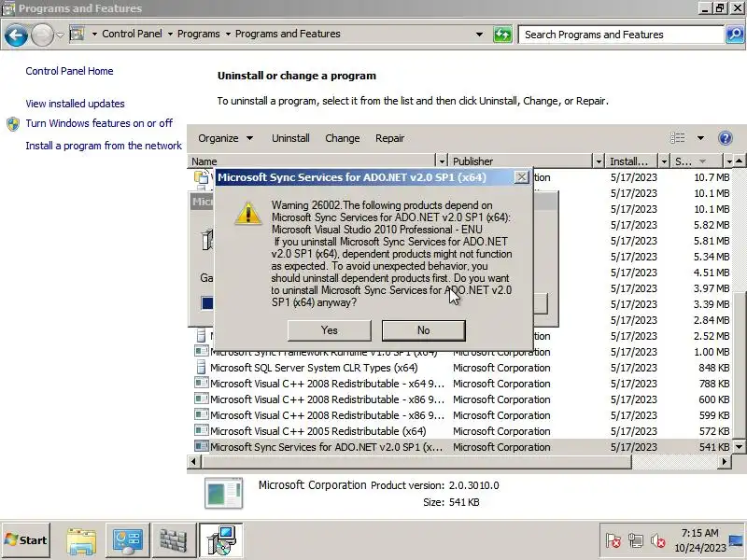Open the Organize menu
This screenshot has height=560, width=747.
pyautogui.click(x=225, y=138)
